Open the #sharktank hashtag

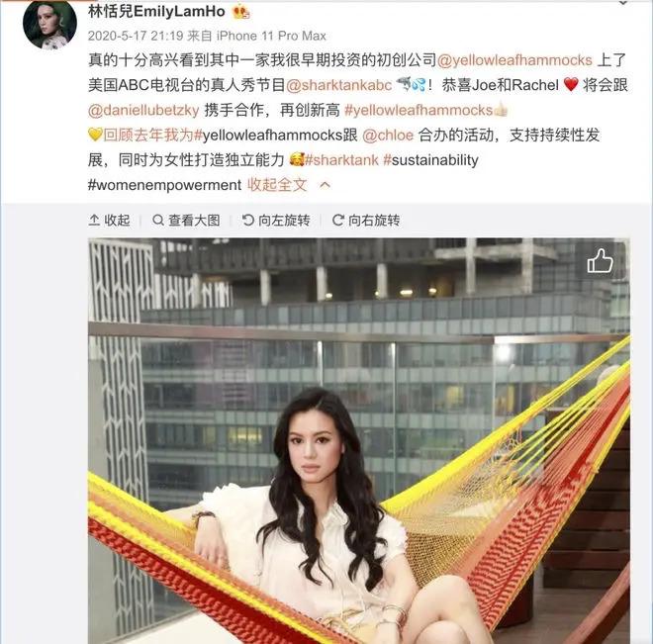[341, 160]
